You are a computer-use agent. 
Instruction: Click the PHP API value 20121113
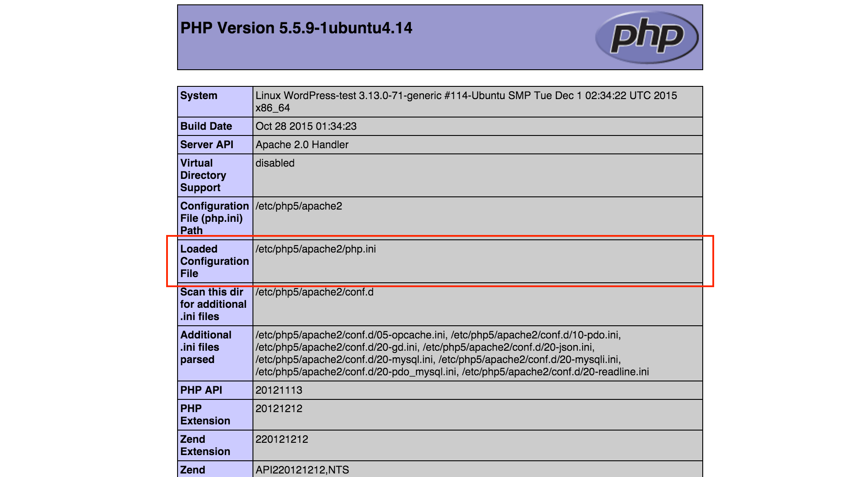coord(279,390)
